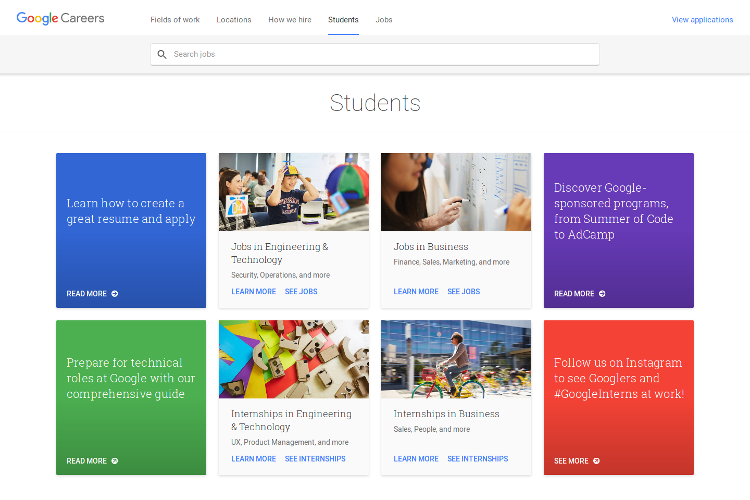
Task: Click the Google Careers logo
Action: 60,18
